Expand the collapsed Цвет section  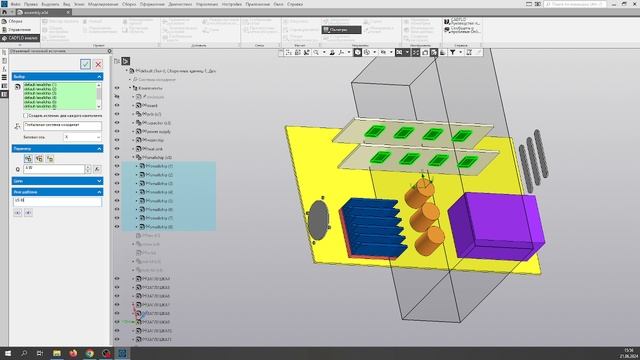click(x=99, y=181)
